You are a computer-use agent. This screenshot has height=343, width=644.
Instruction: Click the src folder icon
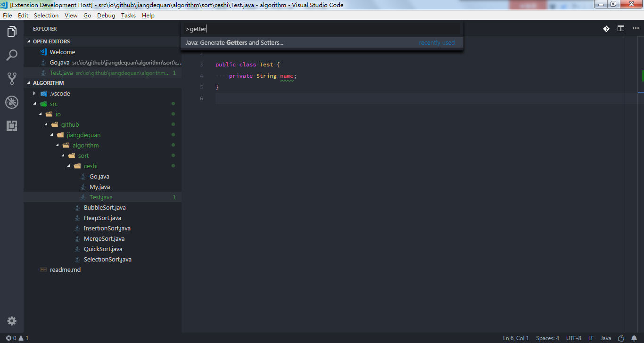44,104
